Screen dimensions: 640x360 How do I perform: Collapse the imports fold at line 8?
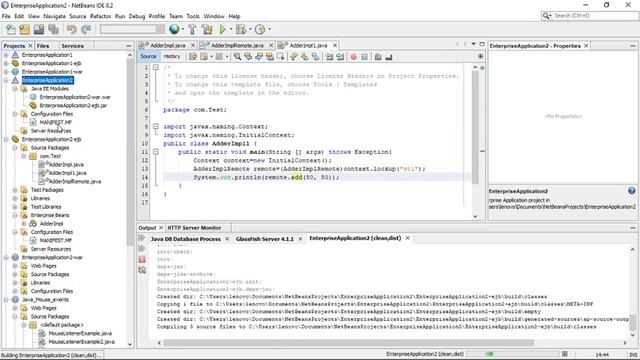pos(156,127)
